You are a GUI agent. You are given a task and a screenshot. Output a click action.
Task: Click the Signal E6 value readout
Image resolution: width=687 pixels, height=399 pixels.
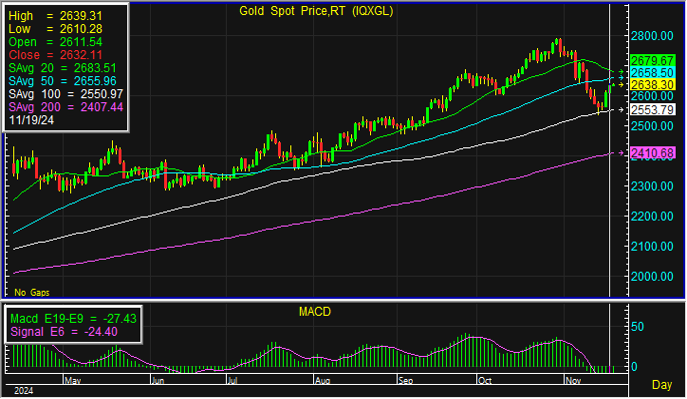[64, 332]
